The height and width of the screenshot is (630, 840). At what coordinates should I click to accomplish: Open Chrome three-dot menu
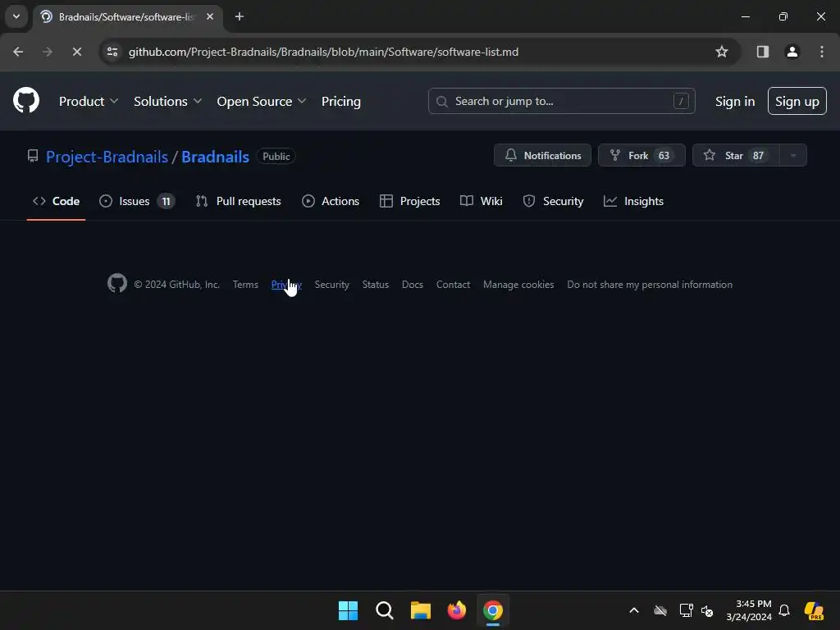coord(821,52)
